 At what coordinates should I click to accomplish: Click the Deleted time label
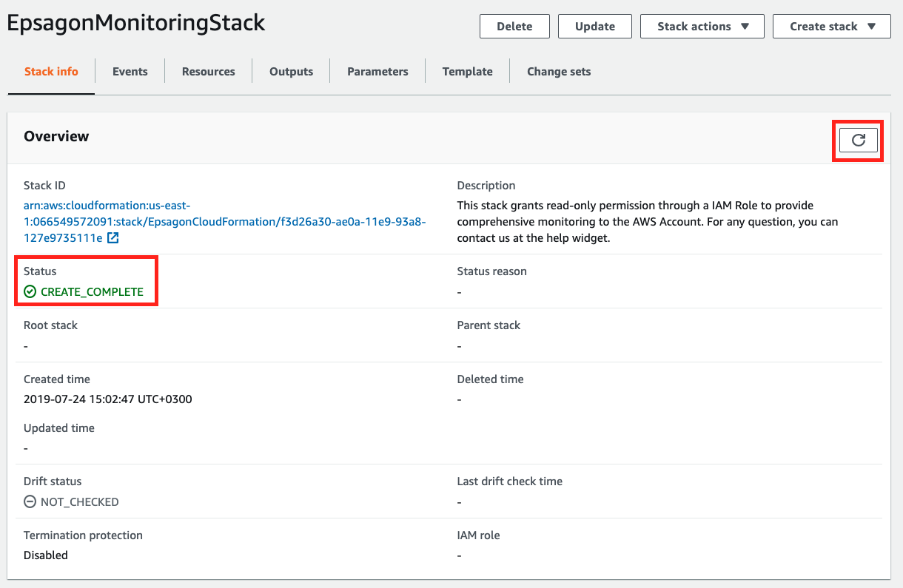pos(491,379)
